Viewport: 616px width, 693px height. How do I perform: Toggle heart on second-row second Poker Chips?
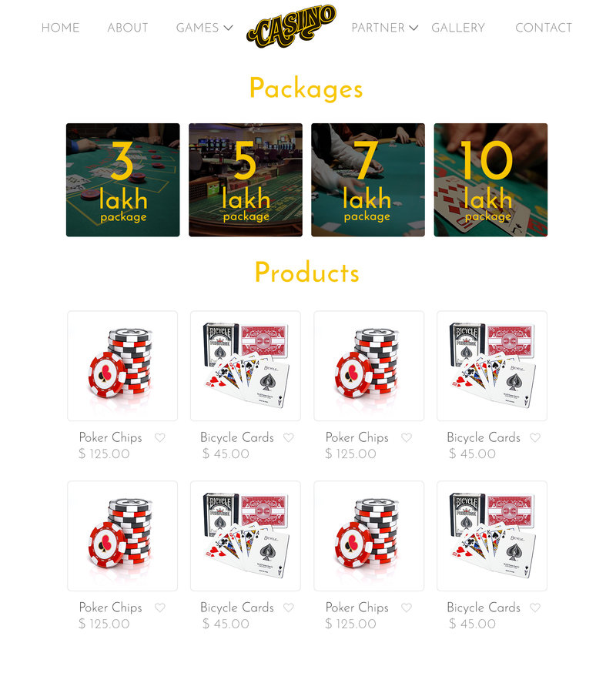[407, 608]
